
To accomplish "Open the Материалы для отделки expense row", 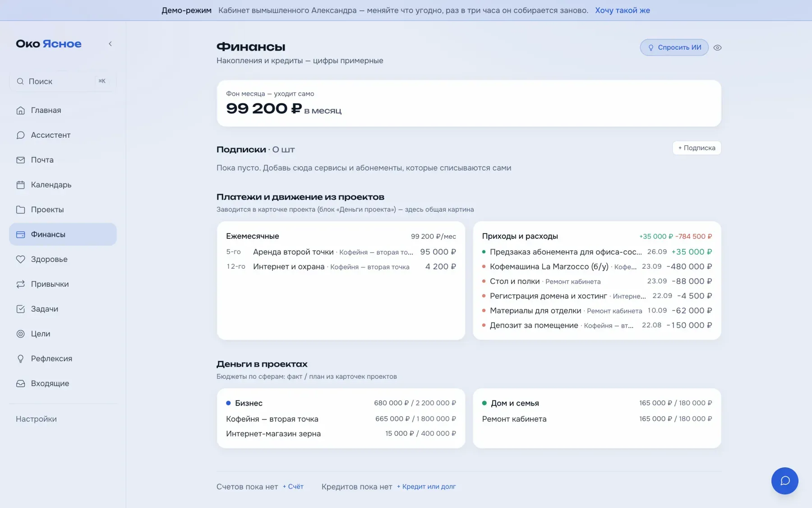I will (x=597, y=311).
